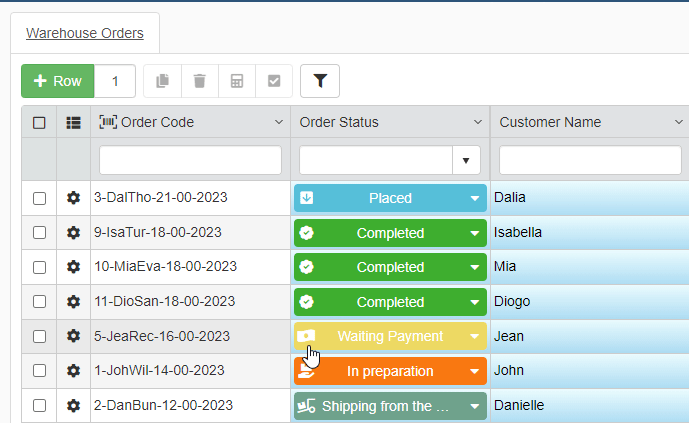Open the filter funnel button
Viewport: 689px width, 423px height.
[x=320, y=81]
